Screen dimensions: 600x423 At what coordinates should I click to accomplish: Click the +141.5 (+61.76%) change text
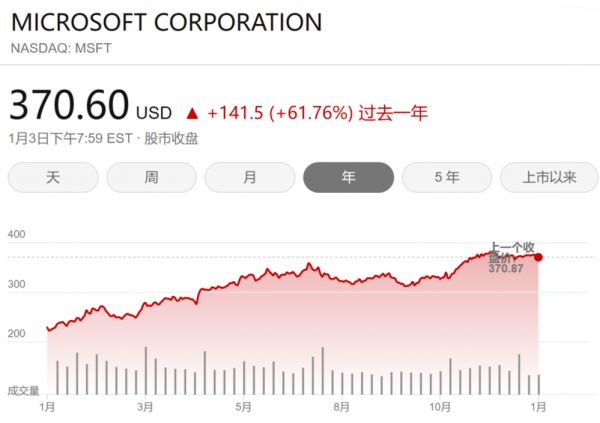click(x=281, y=112)
